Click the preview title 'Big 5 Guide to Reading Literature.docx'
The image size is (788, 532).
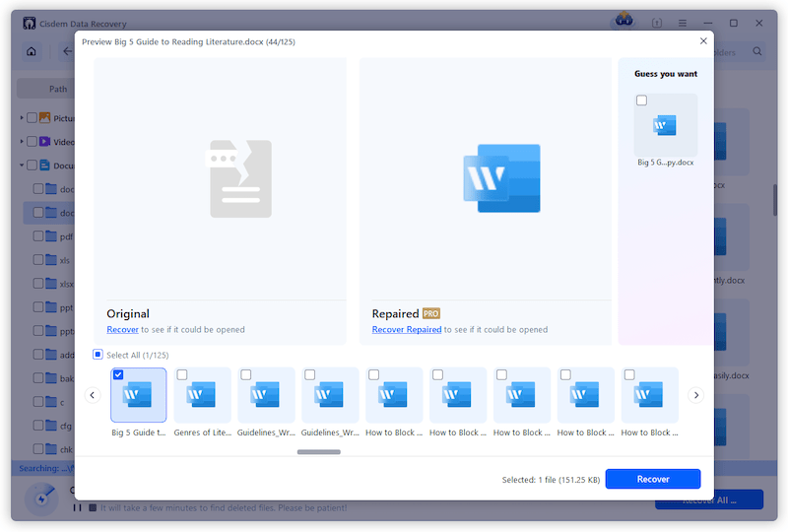tap(188, 41)
